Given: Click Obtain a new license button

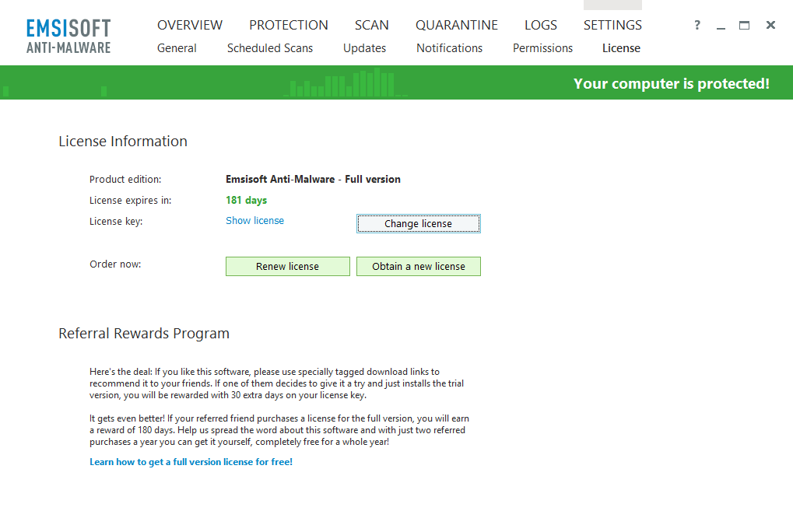Looking at the screenshot, I should coord(418,266).
